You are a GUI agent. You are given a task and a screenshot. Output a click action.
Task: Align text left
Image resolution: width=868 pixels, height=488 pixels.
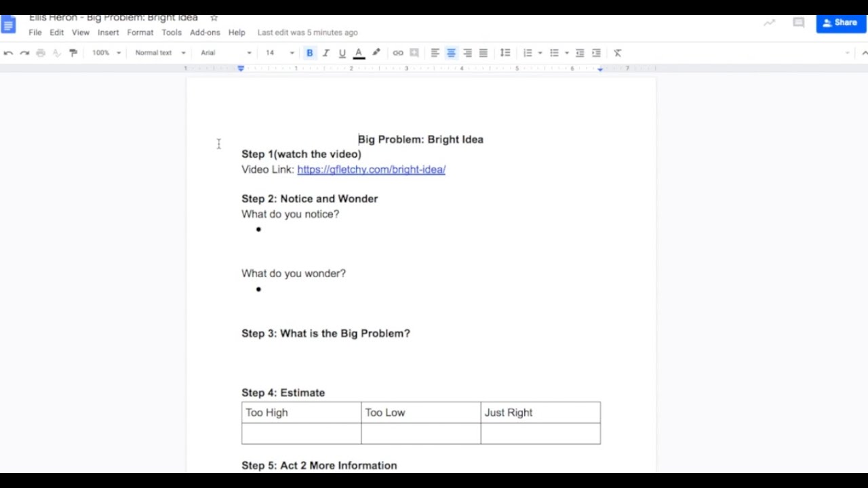tap(435, 53)
